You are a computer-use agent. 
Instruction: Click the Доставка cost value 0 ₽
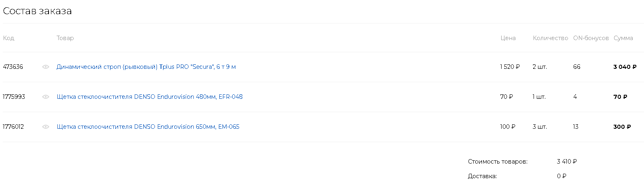[561, 176]
